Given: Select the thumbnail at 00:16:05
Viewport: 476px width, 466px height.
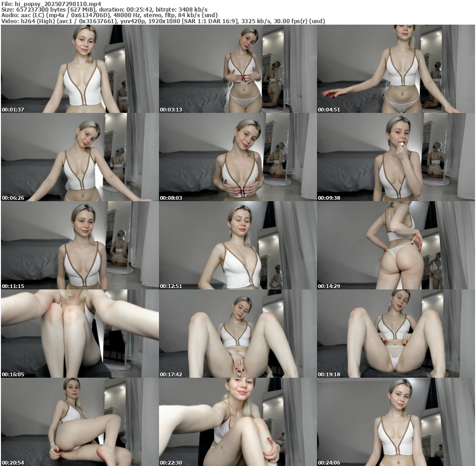Looking at the screenshot, I should 79,334.
